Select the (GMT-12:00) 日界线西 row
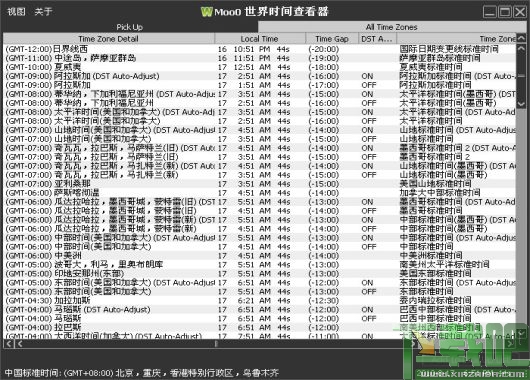This screenshot has width=530, height=380. (260, 49)
